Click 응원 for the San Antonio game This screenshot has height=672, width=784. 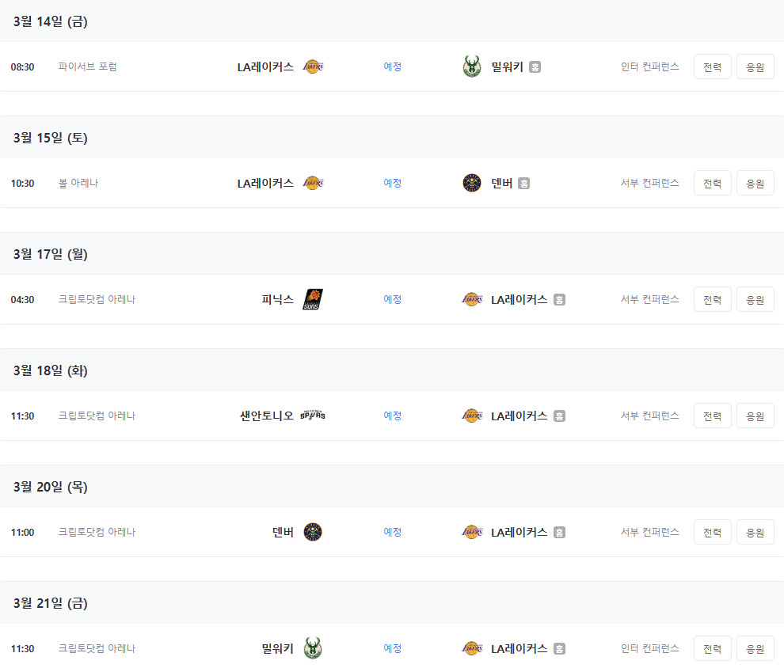[x=755, y=416]
